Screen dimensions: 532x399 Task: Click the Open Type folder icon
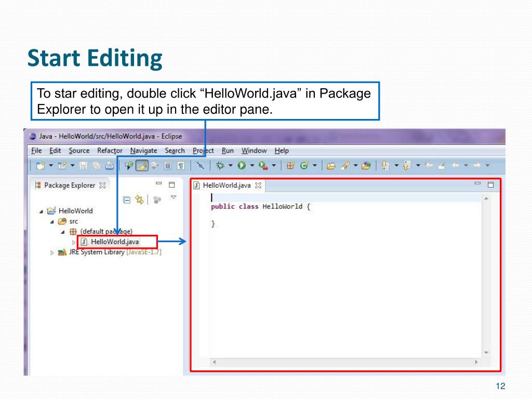tap(331, 166)
